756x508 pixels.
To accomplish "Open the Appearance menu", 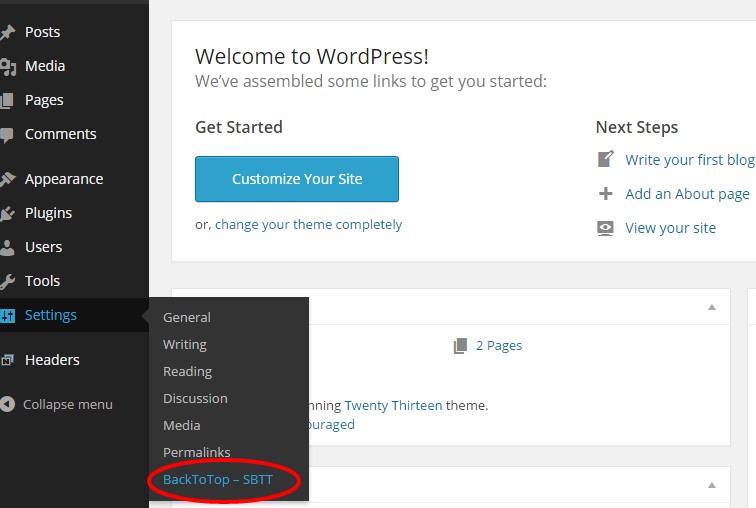I will [64, 179].
